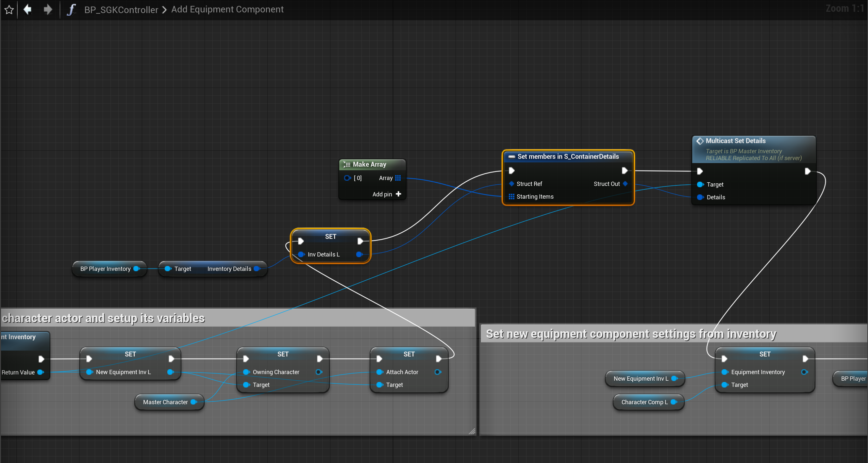Viewport: 868px width, 463px height.
Task: Click the favorite star icon
Action: (9, 9)
